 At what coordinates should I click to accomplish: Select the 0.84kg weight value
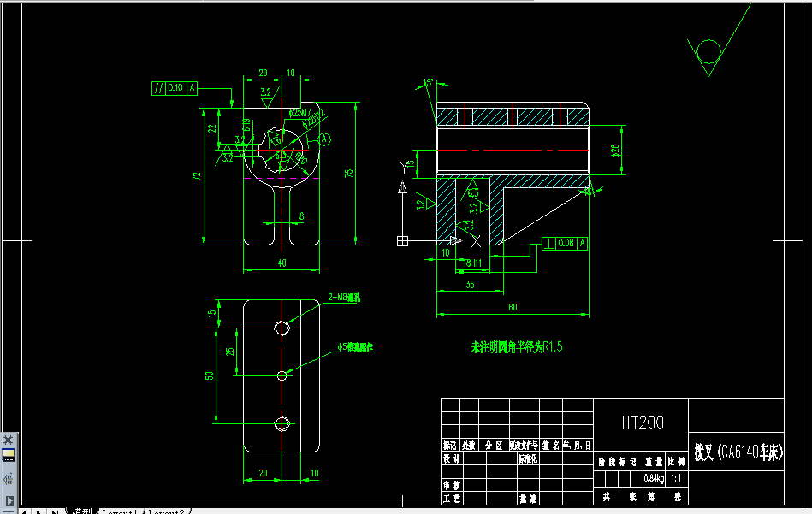[x=654, y=478]
